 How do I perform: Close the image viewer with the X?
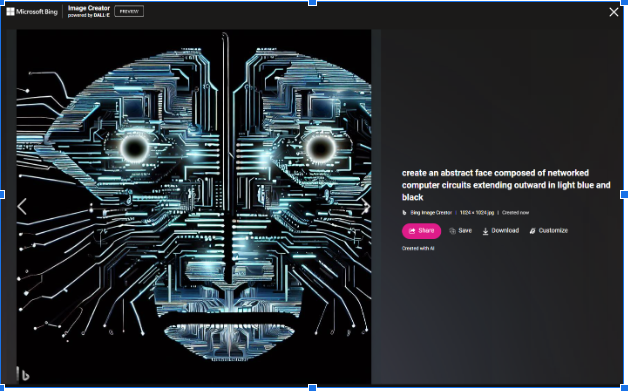pos(614,12)
